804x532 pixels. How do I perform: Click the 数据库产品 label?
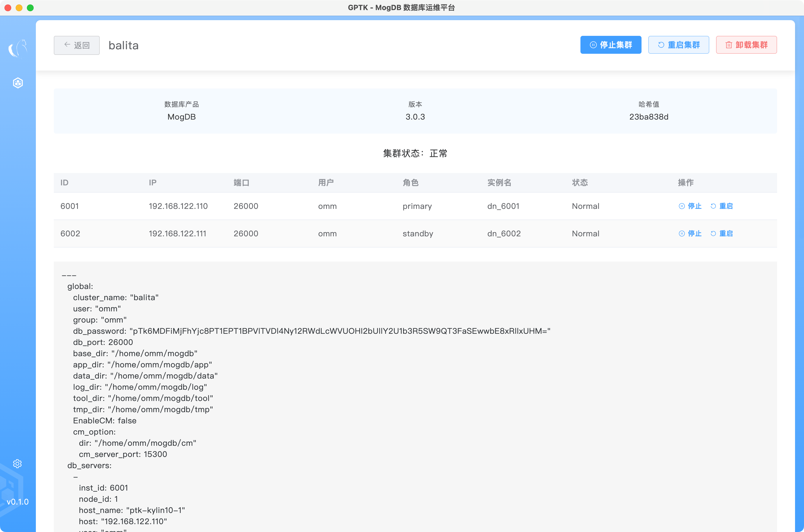click(182, 104)
